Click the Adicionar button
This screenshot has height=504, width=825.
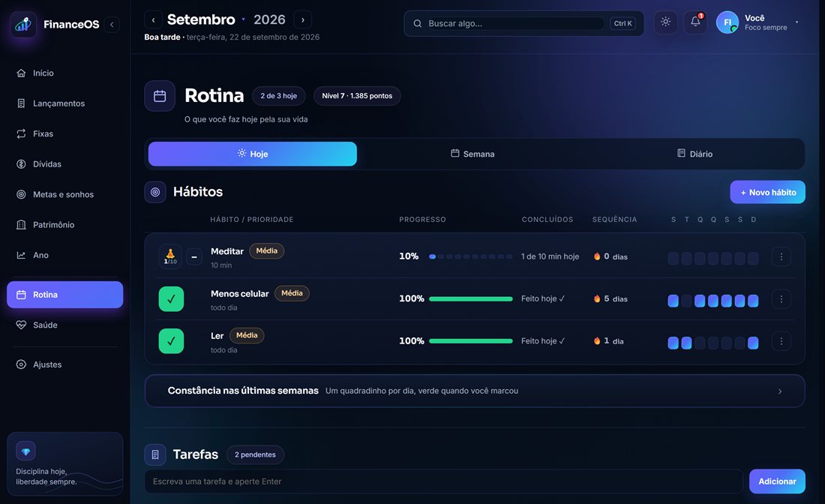click(777, 481)
